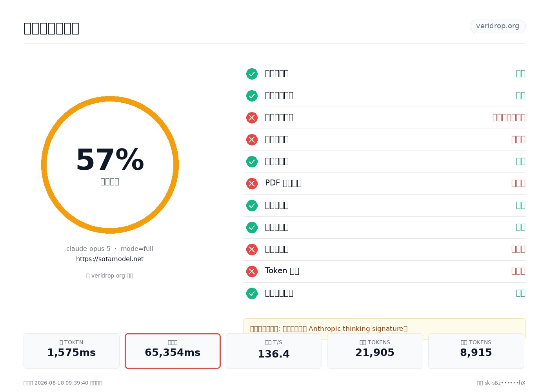Click the masked key sk-sBz••••••hX in the footer
The height and width of the screenshot is (392, 549).
coord(505,383)
